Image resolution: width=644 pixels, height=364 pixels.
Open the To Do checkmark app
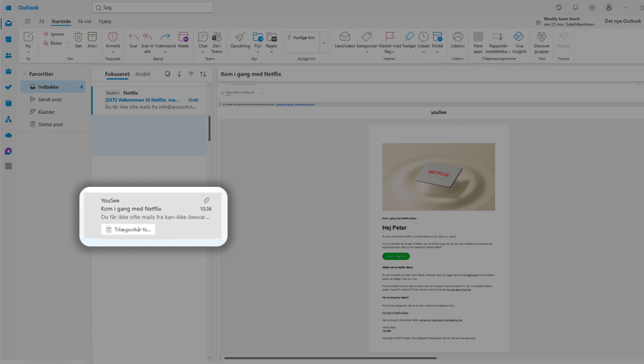pyautogui.click(x=9, y=87)
